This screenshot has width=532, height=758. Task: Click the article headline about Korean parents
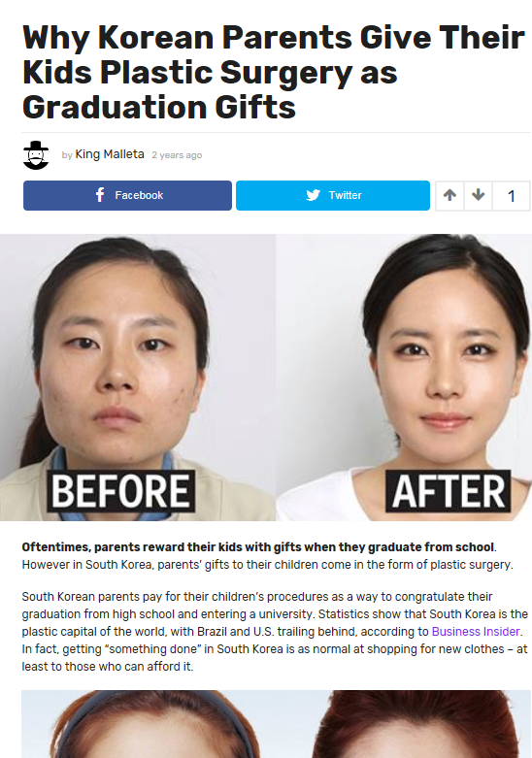[273, 72]
